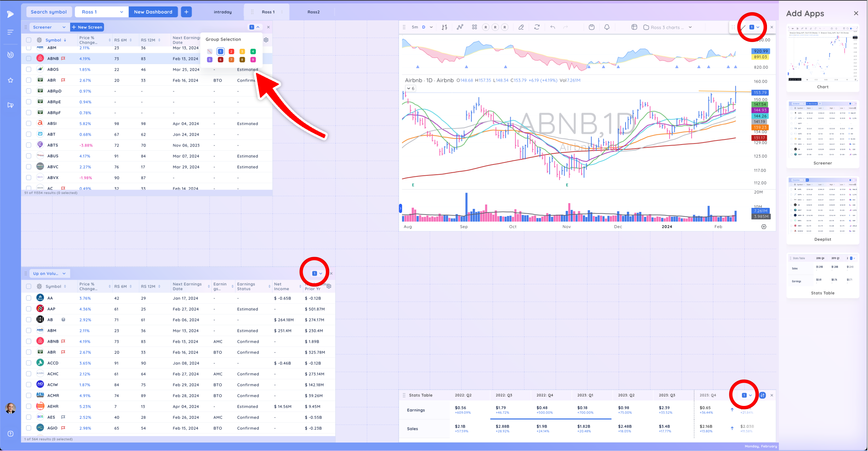Open the chart layout grid icon
The width and height of the screenshot is (868, 451).
tap(634, 27)
